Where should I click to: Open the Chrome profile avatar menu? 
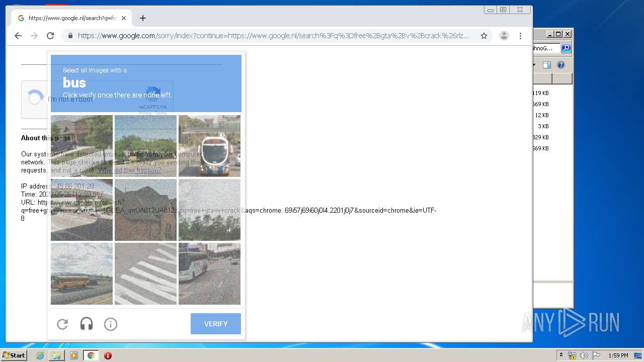pyautogui.click(x=504, y=36)
